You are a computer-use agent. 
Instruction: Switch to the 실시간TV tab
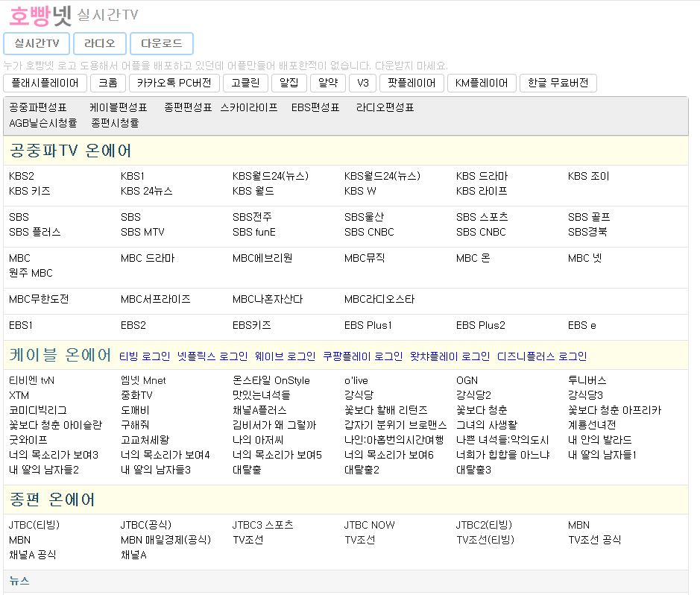(x=37, y=43)
